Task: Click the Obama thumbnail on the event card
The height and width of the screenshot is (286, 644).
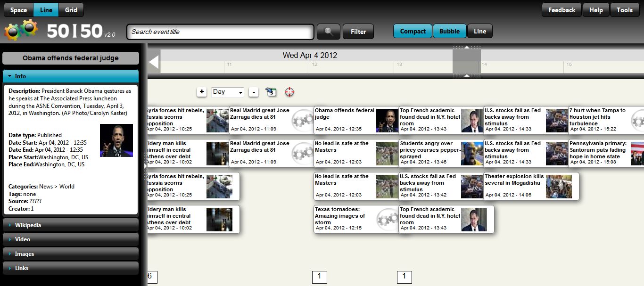Action: coord(388,121)
